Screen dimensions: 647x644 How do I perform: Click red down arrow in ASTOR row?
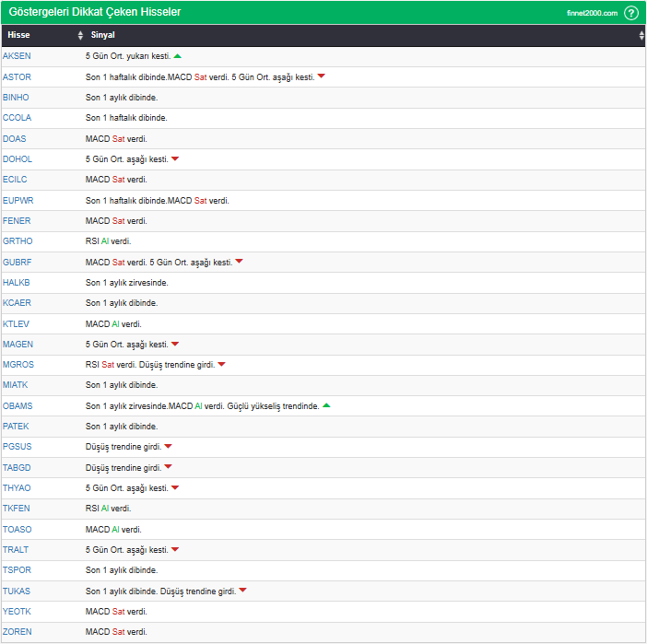click(322, 76)
